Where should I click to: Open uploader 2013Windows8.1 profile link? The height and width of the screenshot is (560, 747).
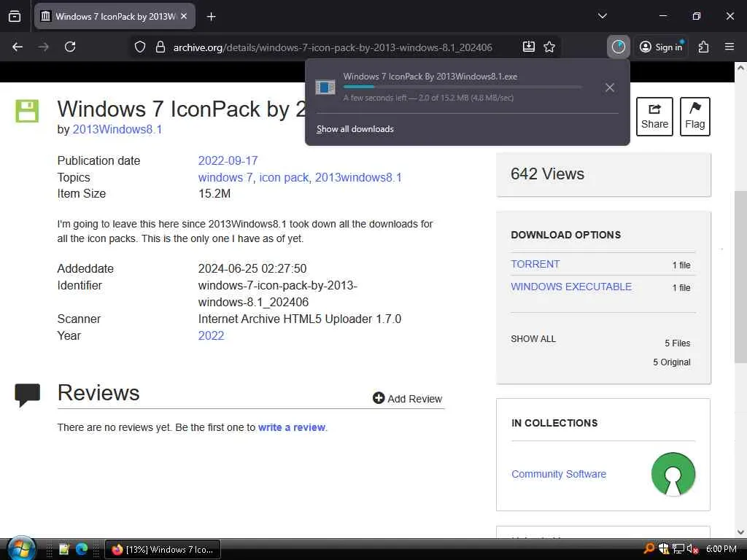pos(117,130)
